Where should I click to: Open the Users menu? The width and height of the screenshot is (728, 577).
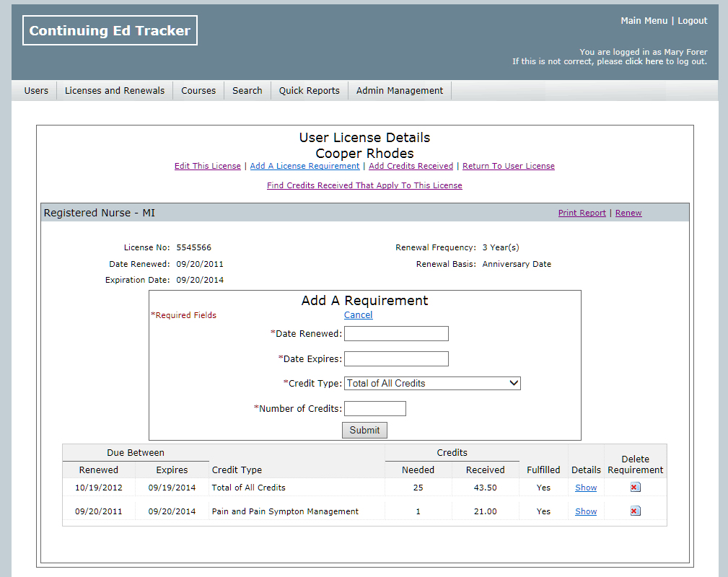click(x=36, y=91)
